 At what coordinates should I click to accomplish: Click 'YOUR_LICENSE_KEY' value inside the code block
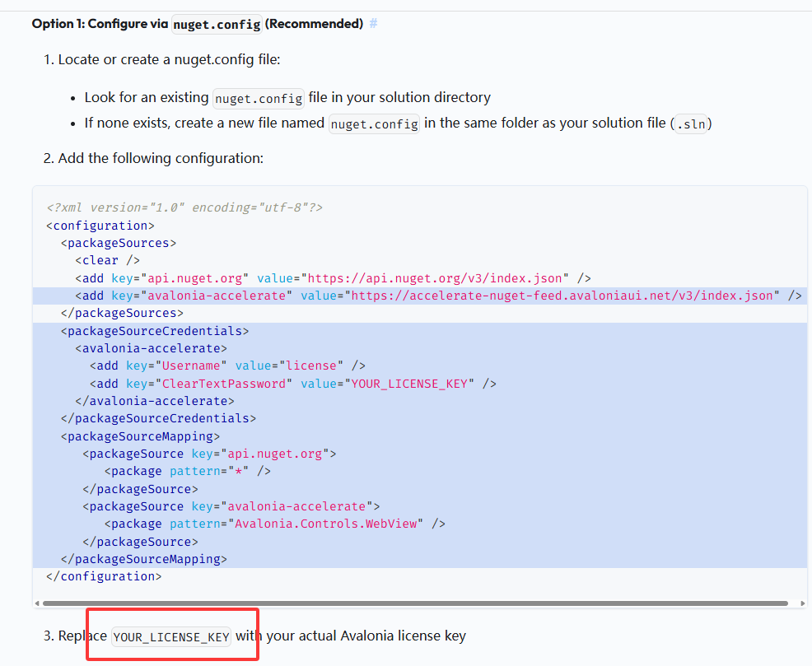[x=409, y=384]
